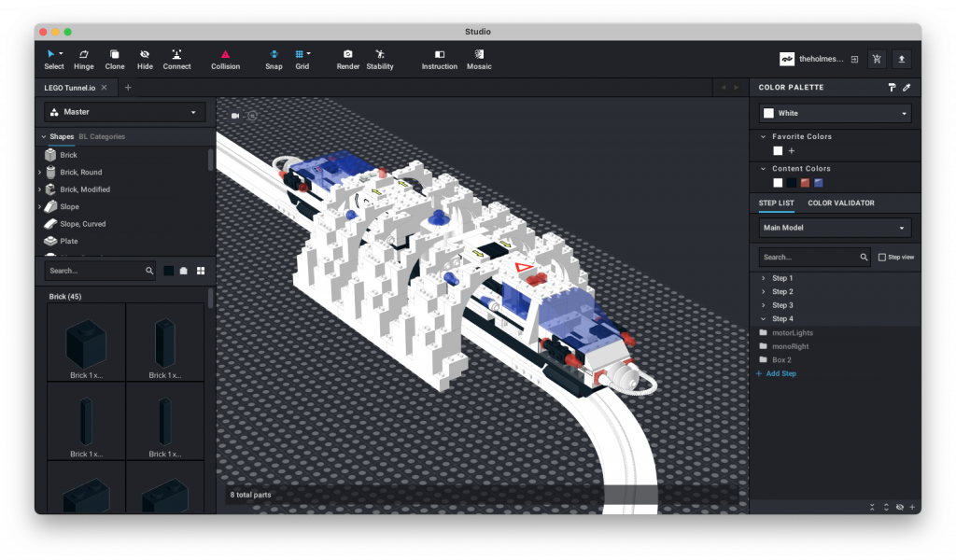Screen dimensions: 956x560
Task: Open the Connect tool
Action: 176,58
